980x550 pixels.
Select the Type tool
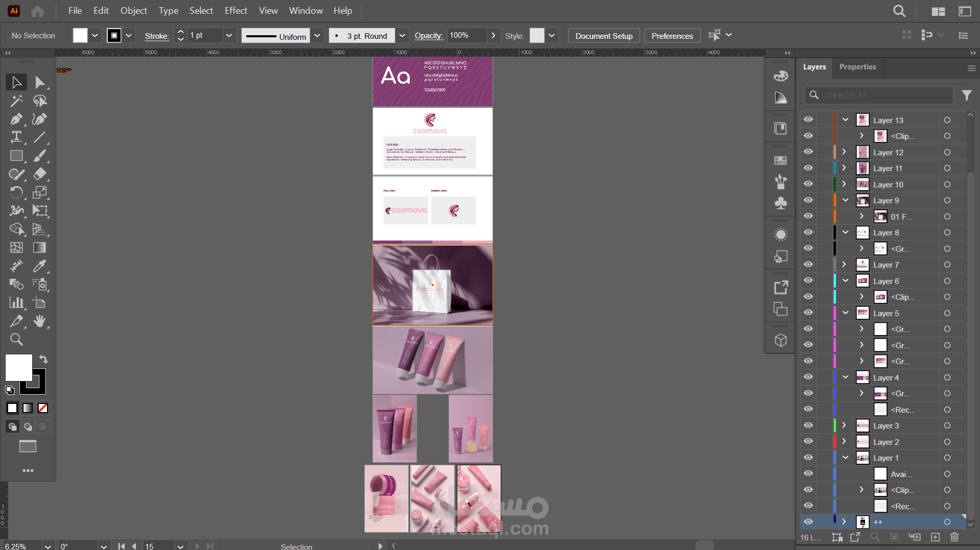[x=16, y=137]
